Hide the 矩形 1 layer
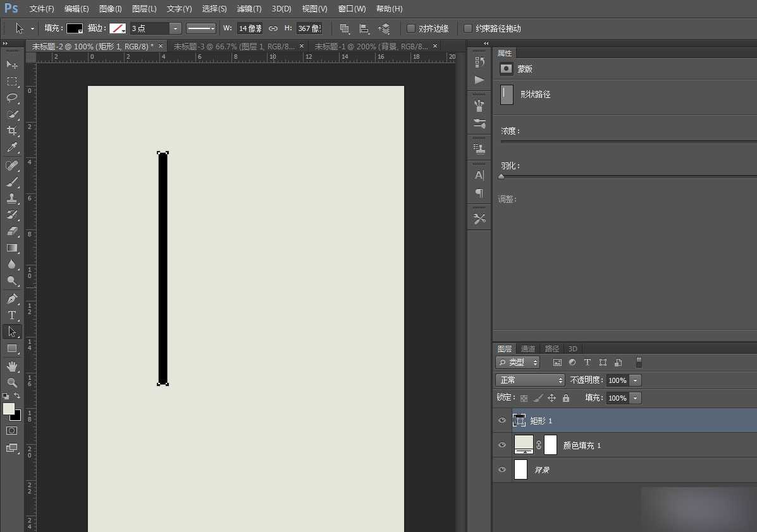Screen dimensions: 757x532 pyautogui.click(x=502, y=421)
